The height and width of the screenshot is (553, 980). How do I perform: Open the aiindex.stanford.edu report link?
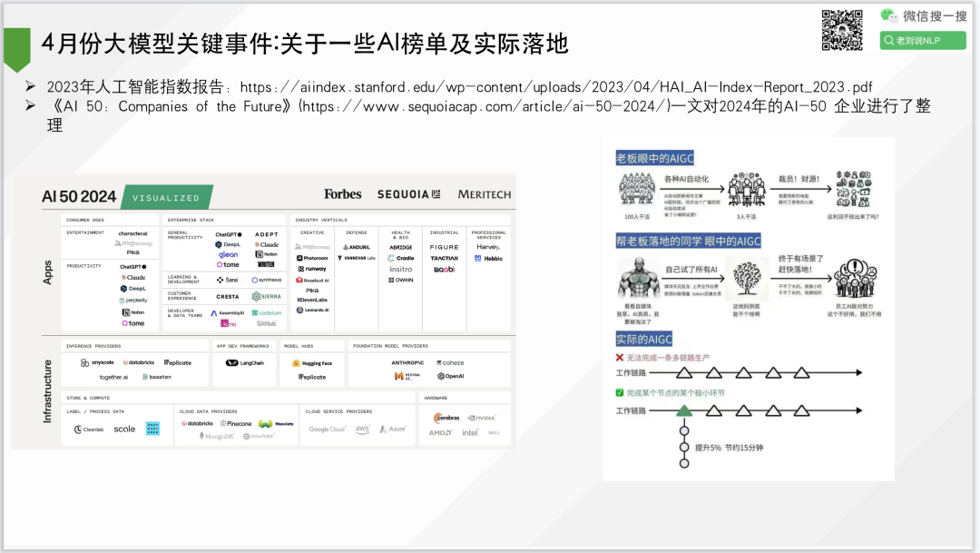pos(555,87)
